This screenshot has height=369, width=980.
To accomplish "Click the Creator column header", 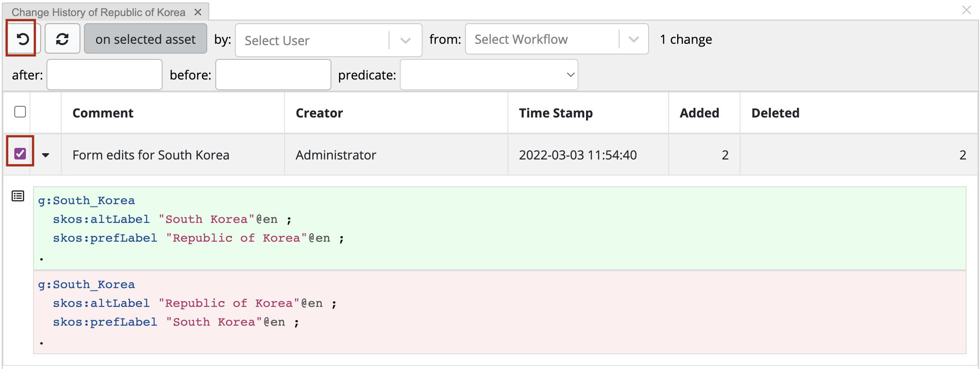I will (x=319, y=113).
